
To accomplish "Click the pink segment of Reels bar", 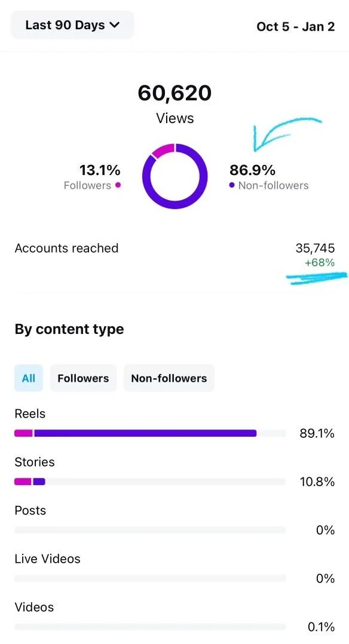I will 23,433.
